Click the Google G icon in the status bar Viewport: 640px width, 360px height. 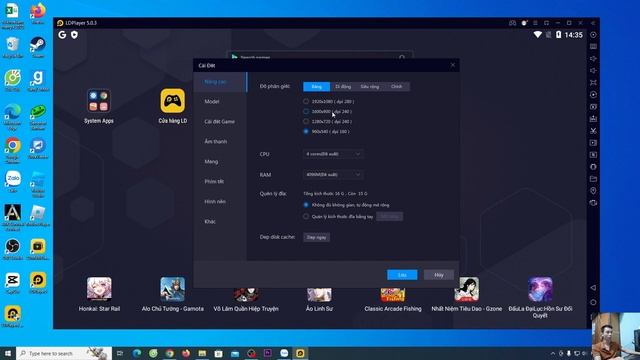(62, 35)
